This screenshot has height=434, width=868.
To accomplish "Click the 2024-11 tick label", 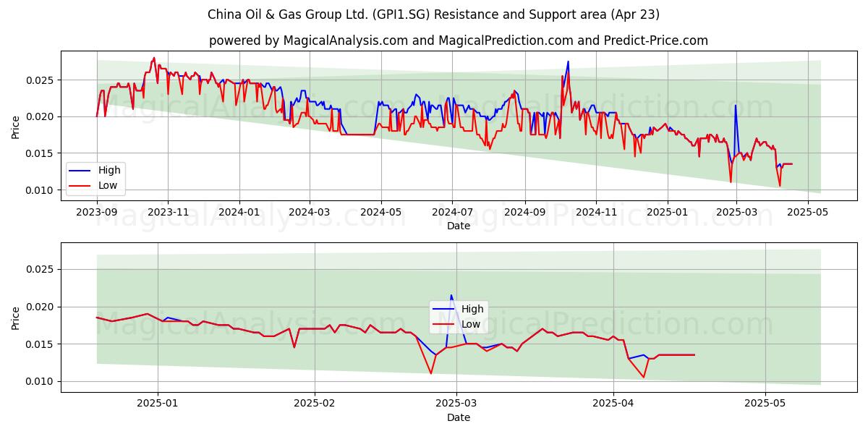I will pos(596,212).
